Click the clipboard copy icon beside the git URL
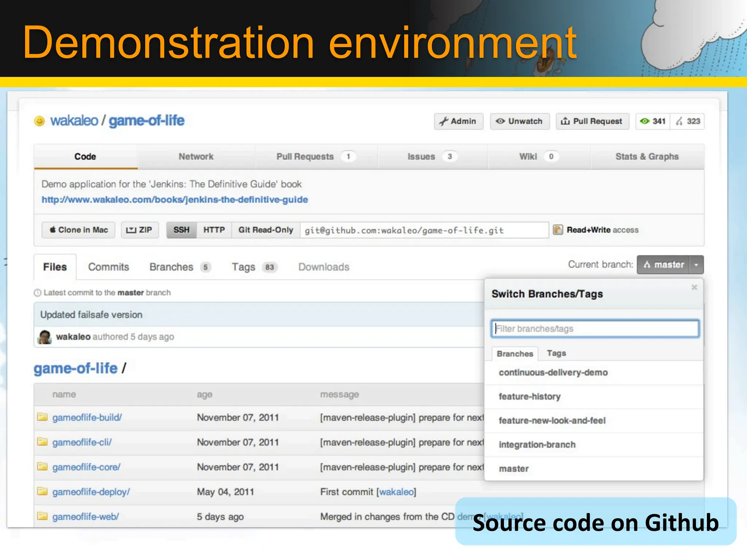 [558, 230]
